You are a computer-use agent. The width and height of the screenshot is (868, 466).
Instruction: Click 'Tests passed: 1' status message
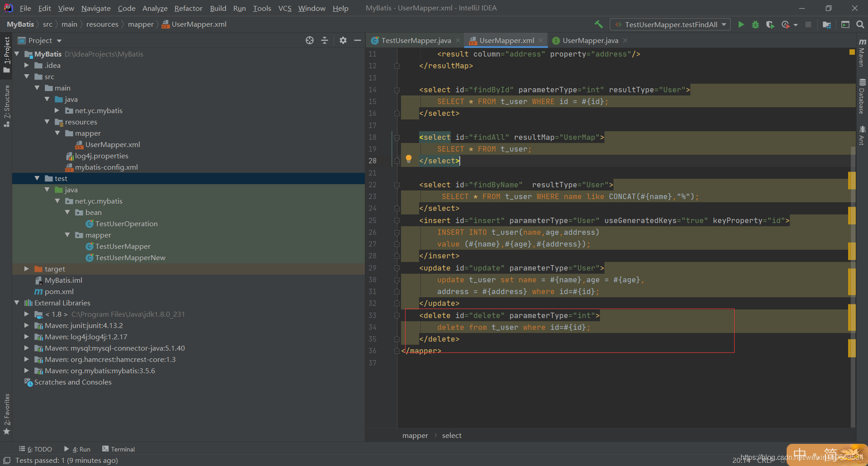(x=66, y=460)
